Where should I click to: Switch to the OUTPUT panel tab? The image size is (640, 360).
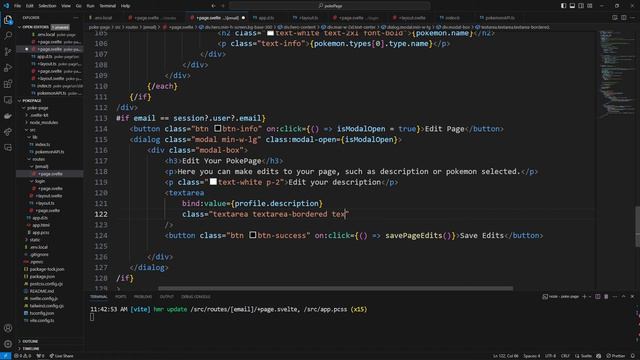pyautogui.click(x=167, y=297)
